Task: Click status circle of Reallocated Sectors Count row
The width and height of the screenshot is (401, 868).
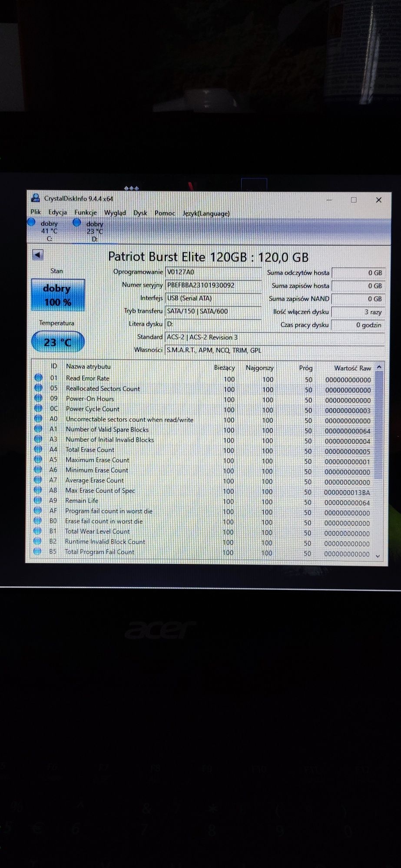Action: pyautogui.click(x=38, y=388)
